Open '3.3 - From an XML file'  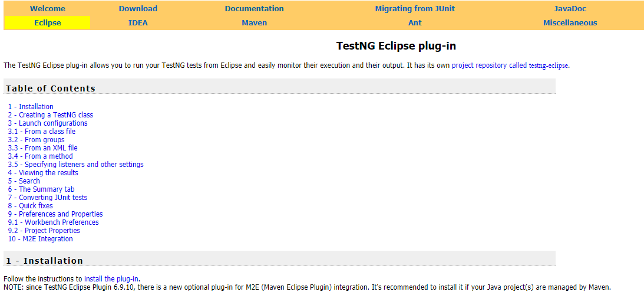tap(42, 147)
